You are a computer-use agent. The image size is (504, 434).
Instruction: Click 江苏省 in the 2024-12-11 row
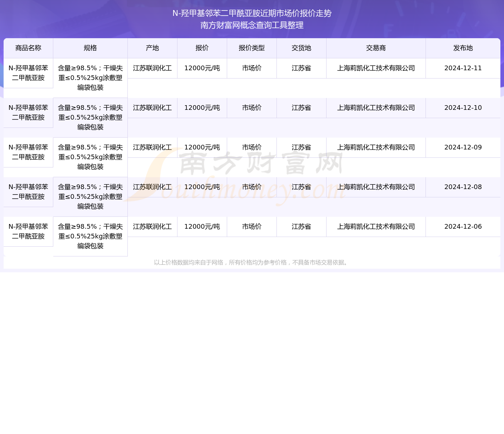coord(301,68)
